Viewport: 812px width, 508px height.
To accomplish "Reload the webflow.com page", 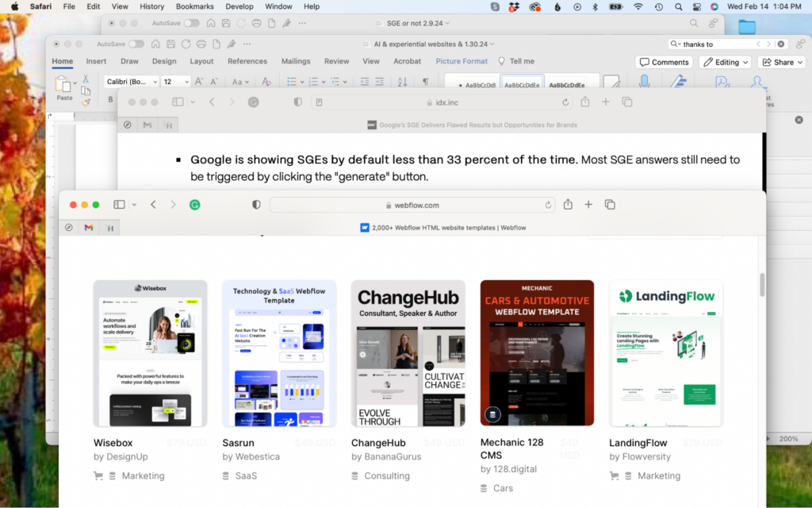I will 548,205.
